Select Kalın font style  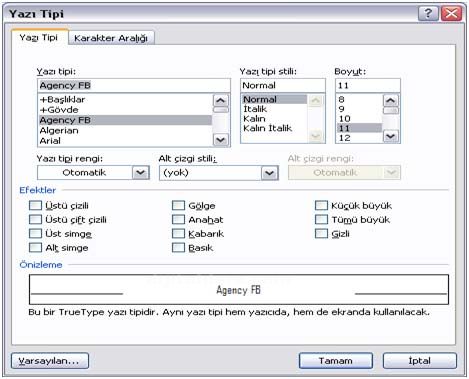point(275,119)
